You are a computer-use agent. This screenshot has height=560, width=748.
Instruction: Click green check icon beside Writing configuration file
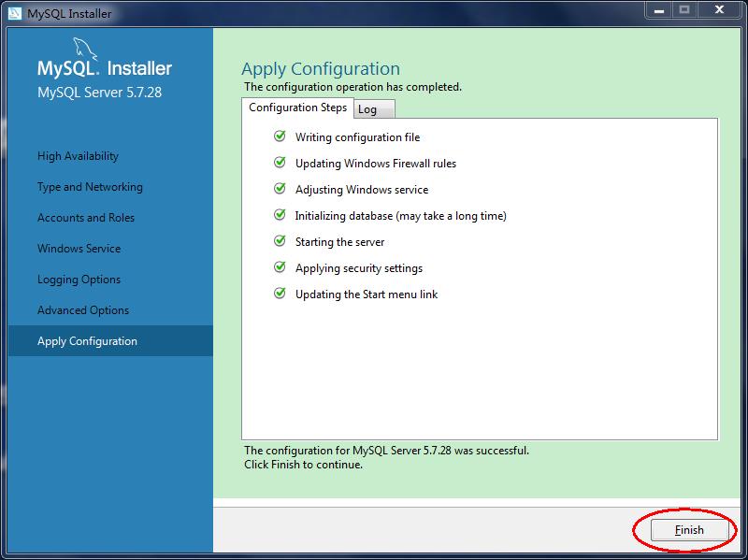point(280,136)
